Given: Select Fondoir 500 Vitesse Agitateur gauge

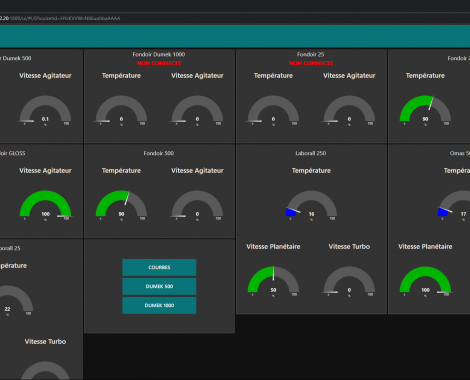Looking at the screenshot, I should click(197, 206).
